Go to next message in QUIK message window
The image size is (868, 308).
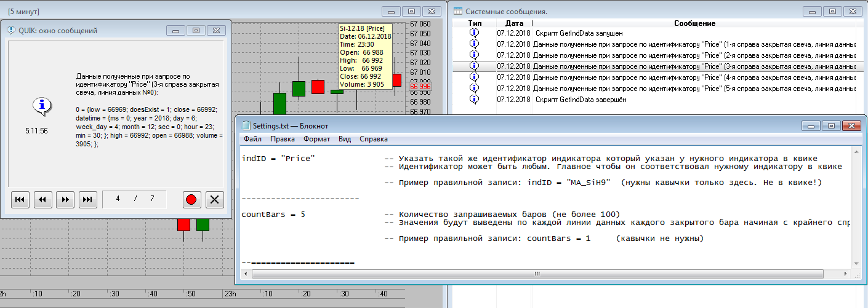coord(65,199)
